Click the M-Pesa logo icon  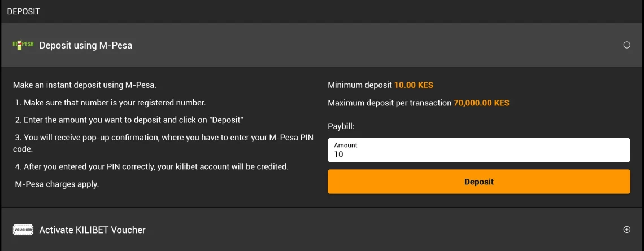[x=23, y=45]
